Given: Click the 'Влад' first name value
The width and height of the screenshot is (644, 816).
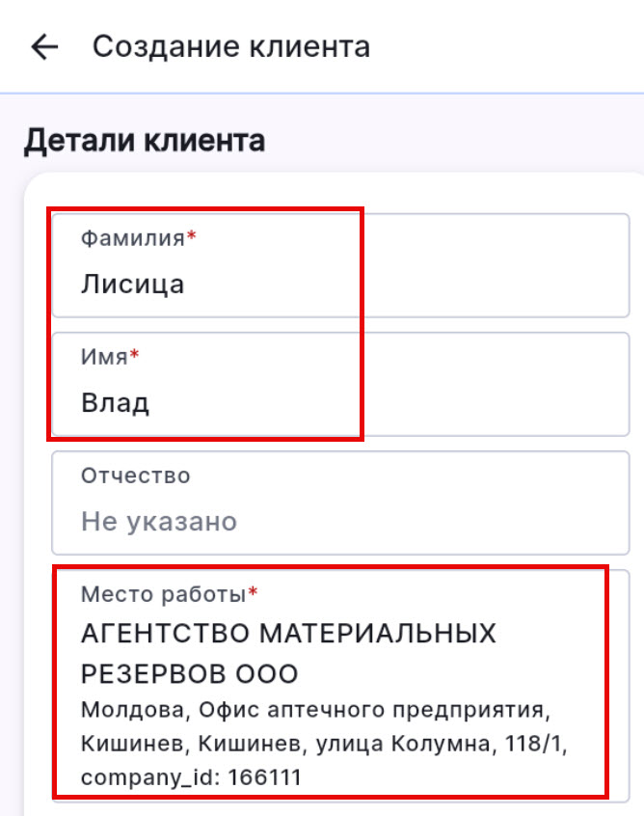Looking at the screenshot, I should (115, 402).
